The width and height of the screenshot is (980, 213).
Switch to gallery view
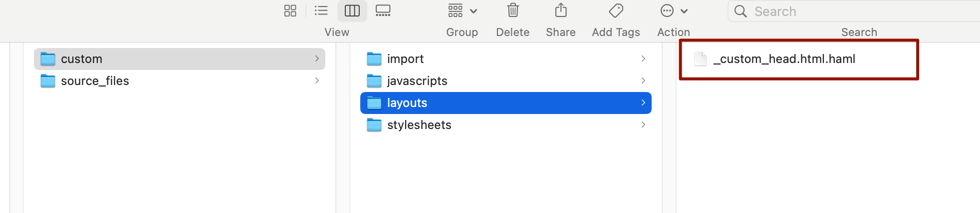pos(383,10)
